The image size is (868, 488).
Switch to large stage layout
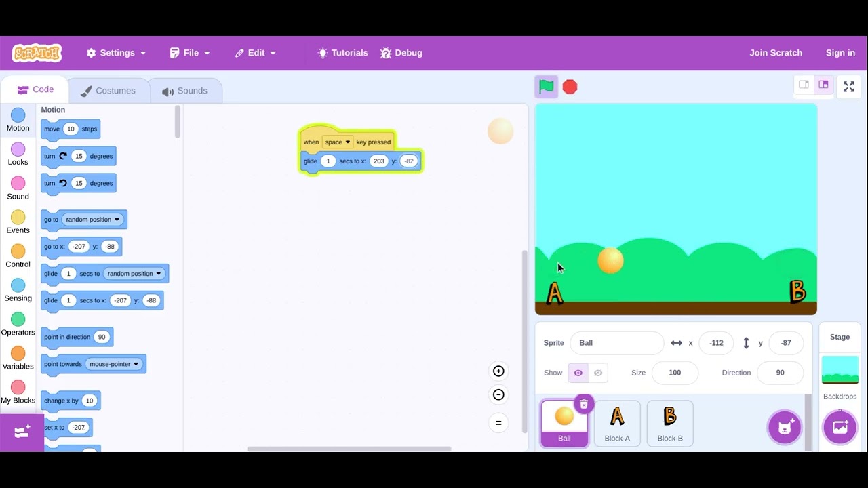pos(823,85)
